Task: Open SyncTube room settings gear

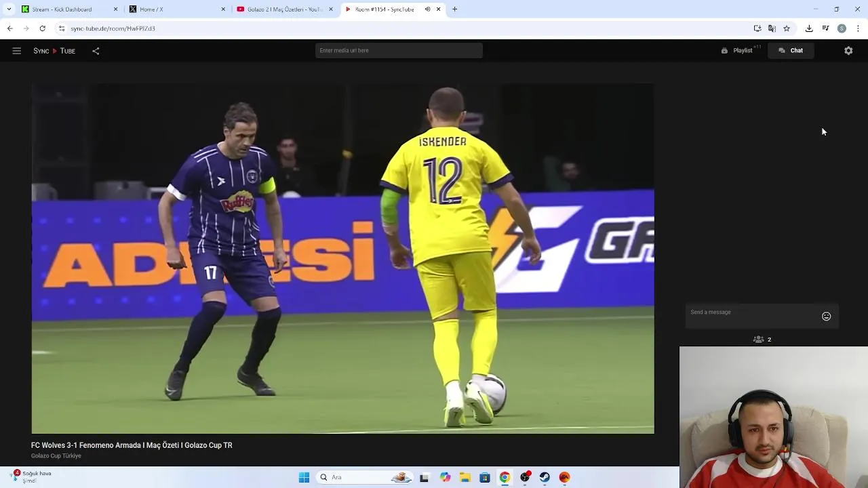Action: pyautogui.click(x=848, y=51)
